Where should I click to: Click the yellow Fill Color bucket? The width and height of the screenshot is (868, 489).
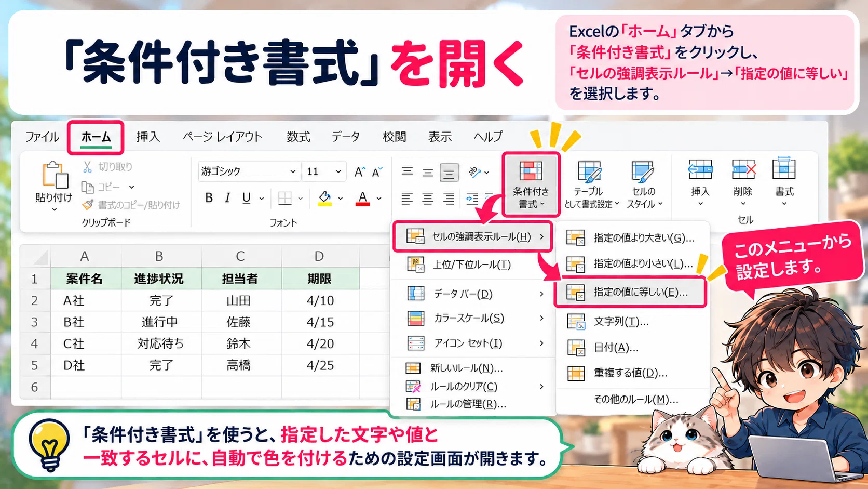pyautogui.click(x=325, y=198)
